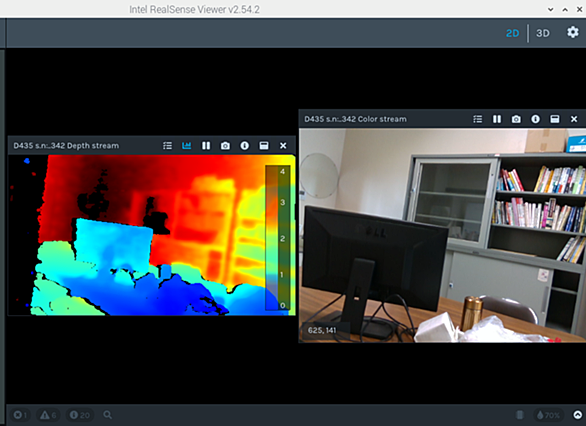This screenshot has height=426, width=586.
Task: Toggle the Depth stream histogram icon
Action: (x=186, y=145)
